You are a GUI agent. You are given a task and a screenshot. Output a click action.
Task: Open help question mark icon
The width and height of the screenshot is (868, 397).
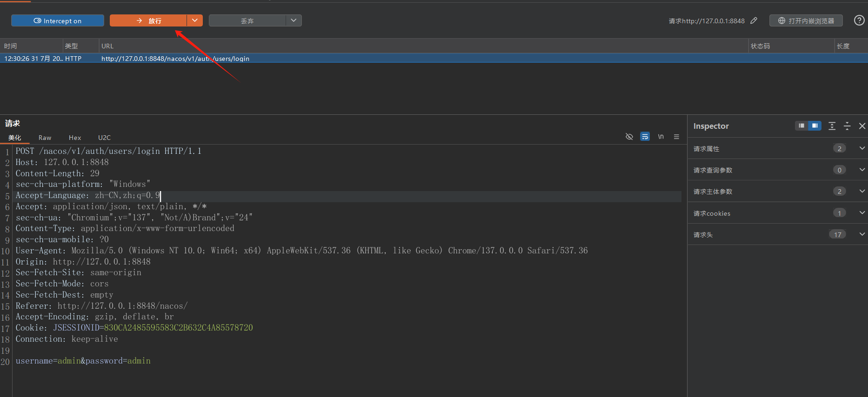(x=859, y=20)
